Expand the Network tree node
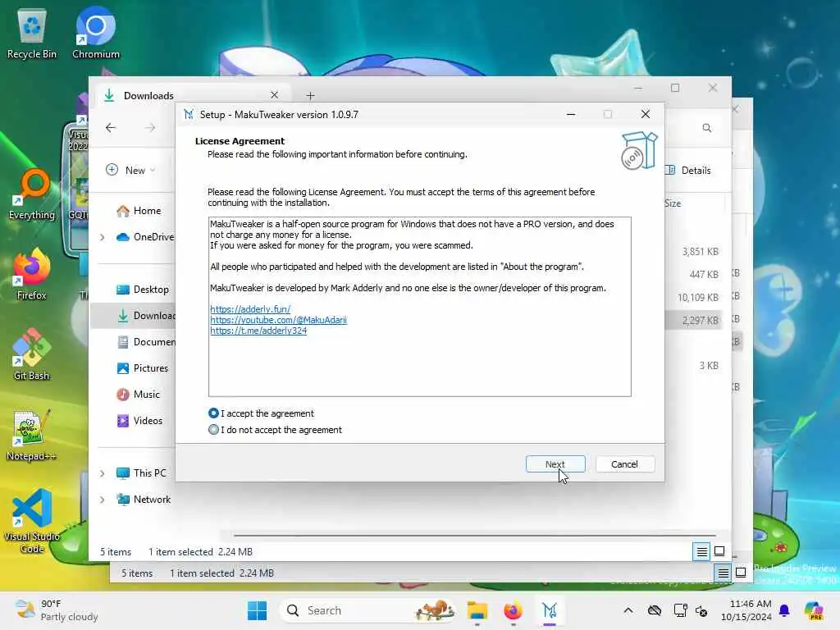 [103, 500]
